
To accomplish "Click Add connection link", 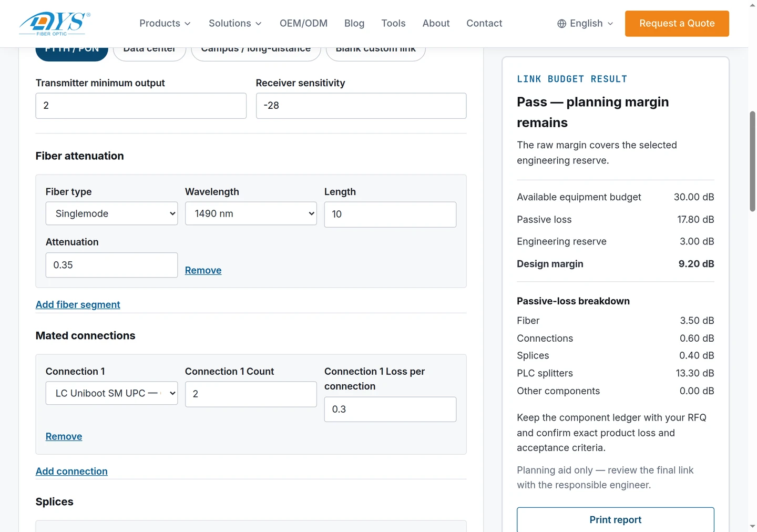I will click(71, 471).
